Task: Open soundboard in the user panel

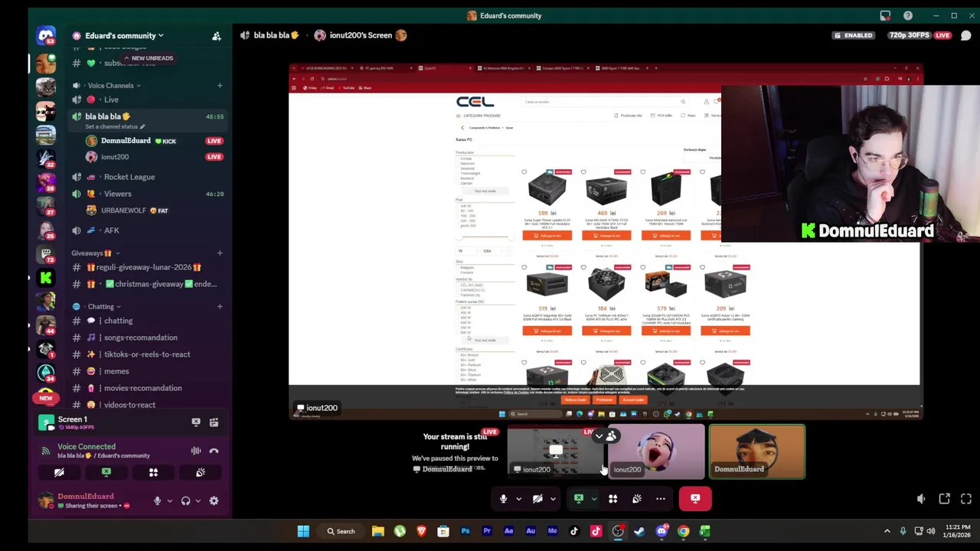Action: point(201,473)
